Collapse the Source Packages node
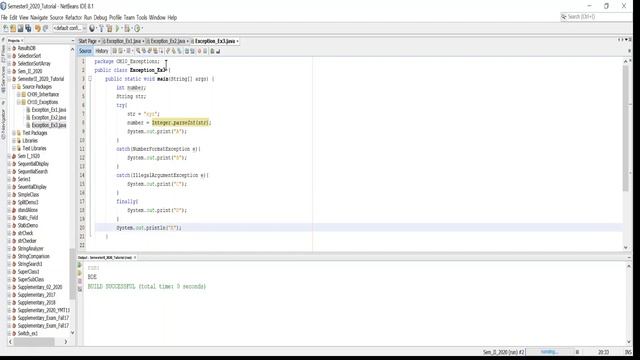 (13, 87)
